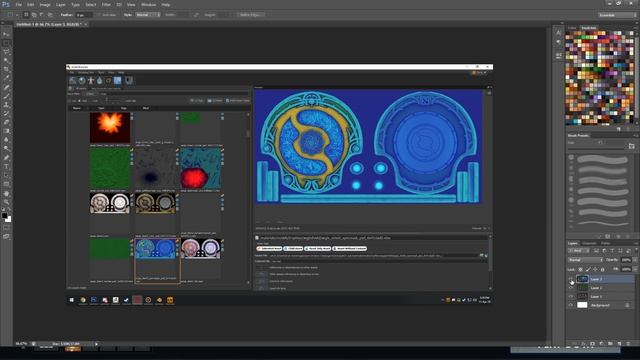The width and height of the screenshot is (640, 360).
Task: Select the Quick Selection tool
Action: coord(6,61)
